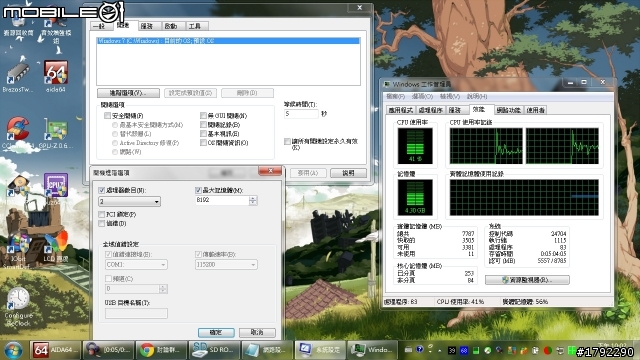Viewport: 640px width, 360px height.
Task: Open the aida64 desktop icon
Action: 56,76
